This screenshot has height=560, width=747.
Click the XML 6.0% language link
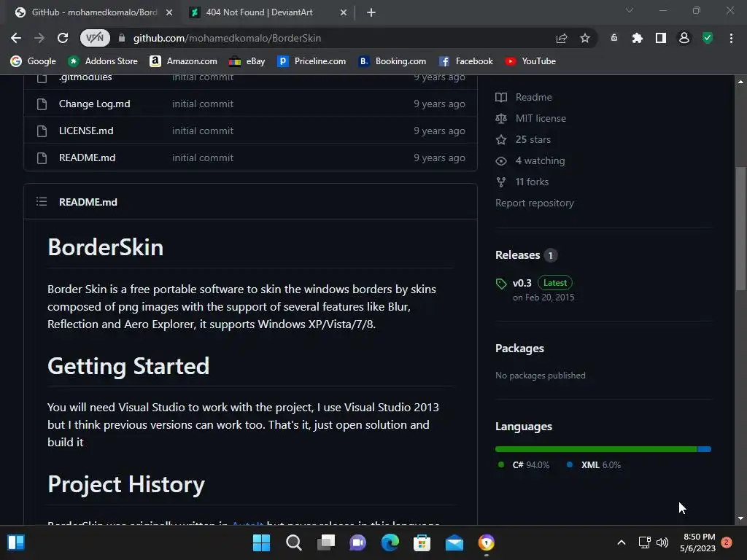point(594,464)
